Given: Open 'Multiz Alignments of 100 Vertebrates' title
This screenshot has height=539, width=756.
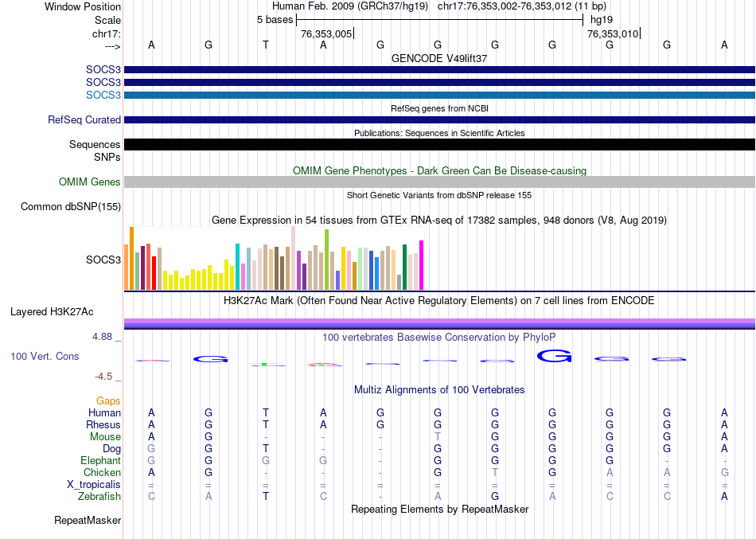Looking at the screenshot, I should (439, 390).
